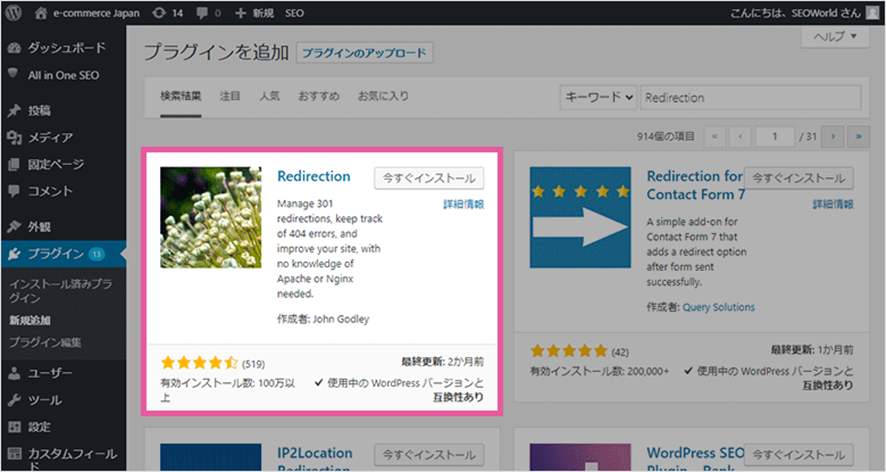The image size is (886, 472).
Task: Click the プラグイン plug icon
Action: (x=14, y=254)
